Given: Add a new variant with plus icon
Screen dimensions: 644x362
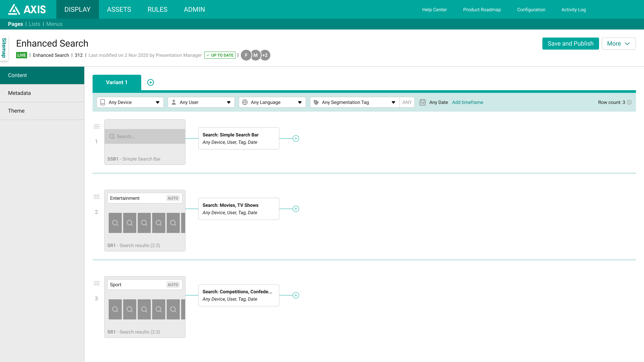Looking at the screenshot, I should (x=150, y=82).
